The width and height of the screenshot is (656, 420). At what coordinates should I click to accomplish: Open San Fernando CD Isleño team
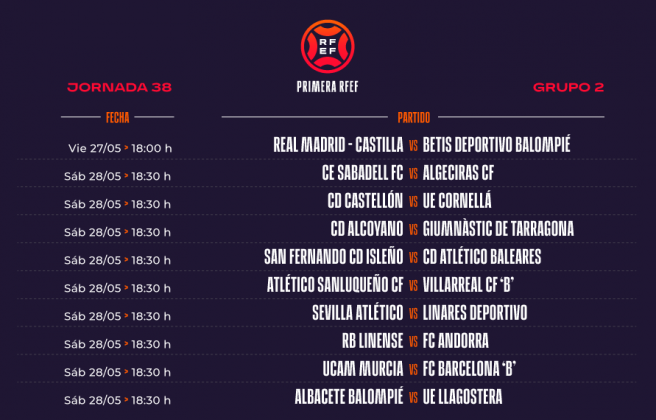(x=334, y=257)
